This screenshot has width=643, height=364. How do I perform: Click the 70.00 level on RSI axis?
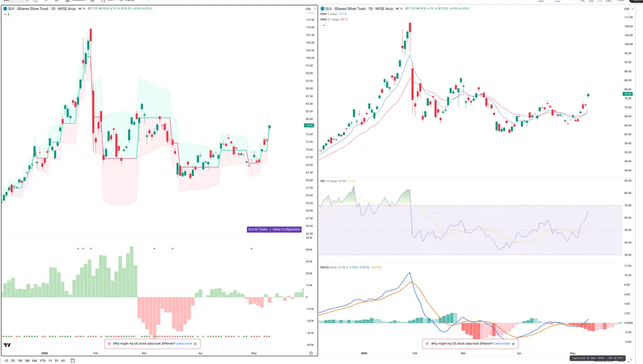point(627,205)
